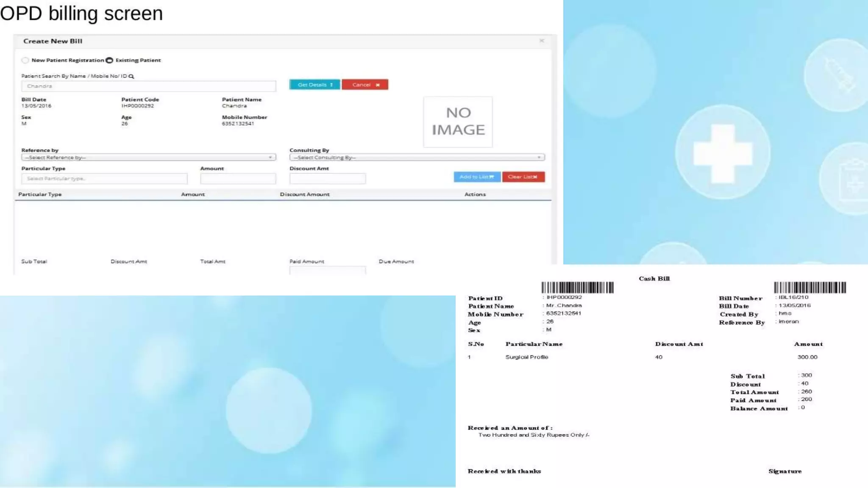This screenshot has width=868, height=488.
Task: Click the Discount Amt input field
Action: (328, 178)
